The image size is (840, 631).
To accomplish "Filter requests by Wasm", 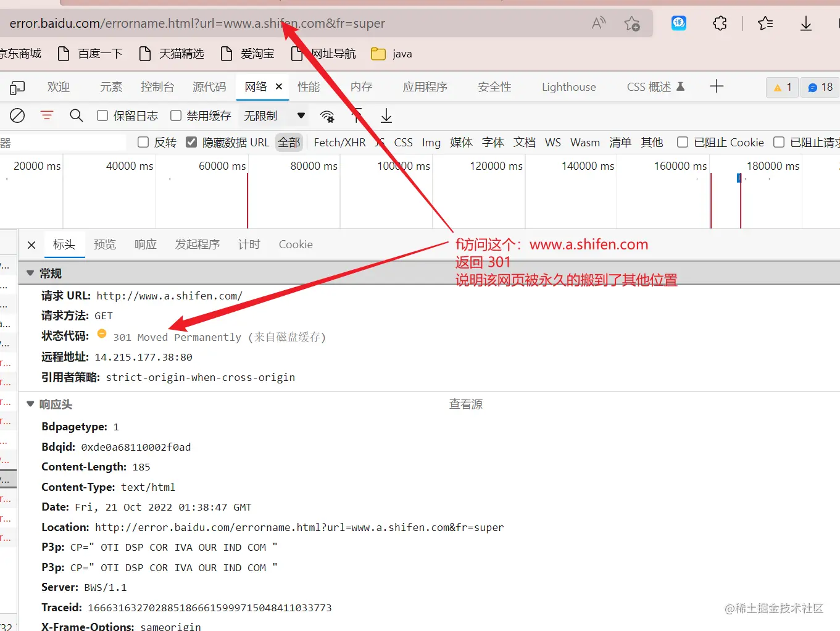I will (585, 143).
